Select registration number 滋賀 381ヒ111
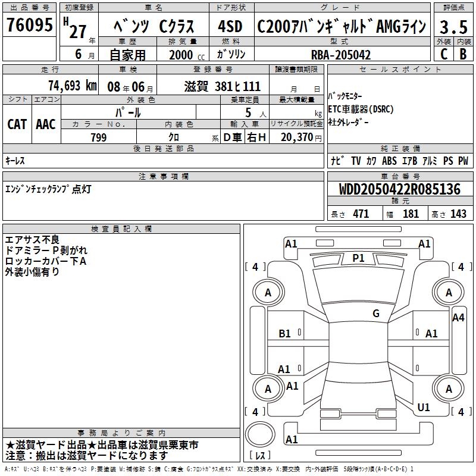The width and height of the screenshot is (476, 476). 222,86
